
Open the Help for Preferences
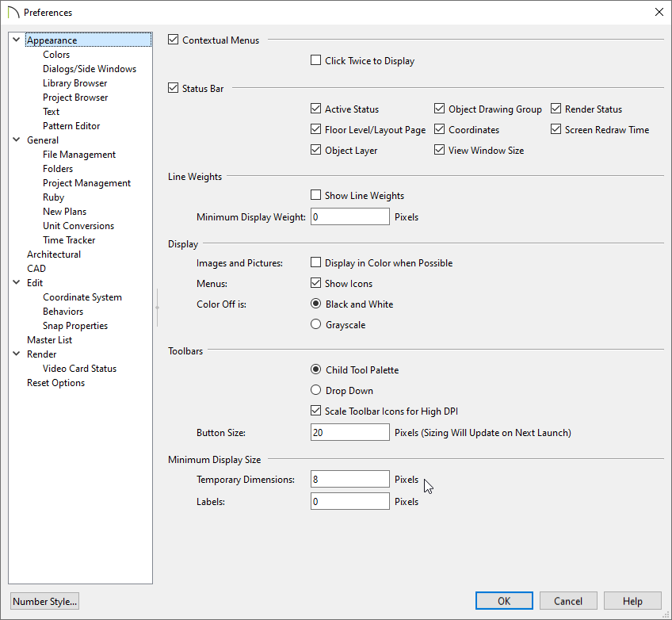click(632, 601)
